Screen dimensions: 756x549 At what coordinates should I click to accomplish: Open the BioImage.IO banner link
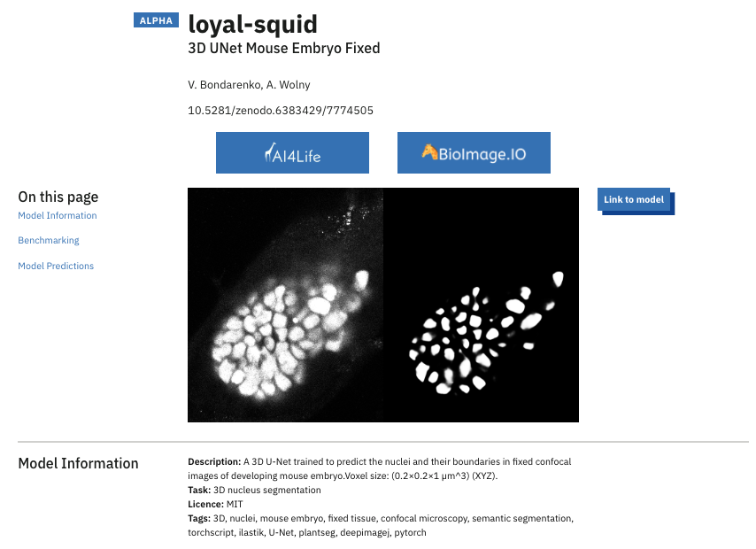pos(474,152)
